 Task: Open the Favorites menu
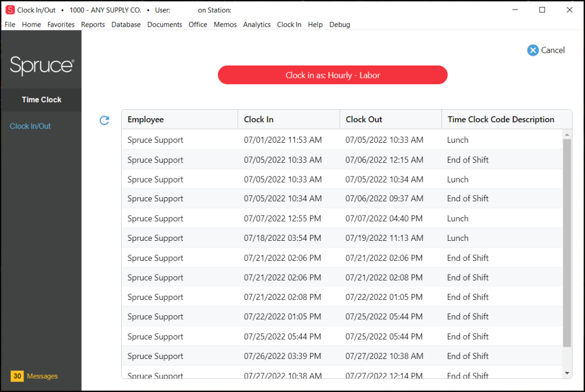pos(61,25)
